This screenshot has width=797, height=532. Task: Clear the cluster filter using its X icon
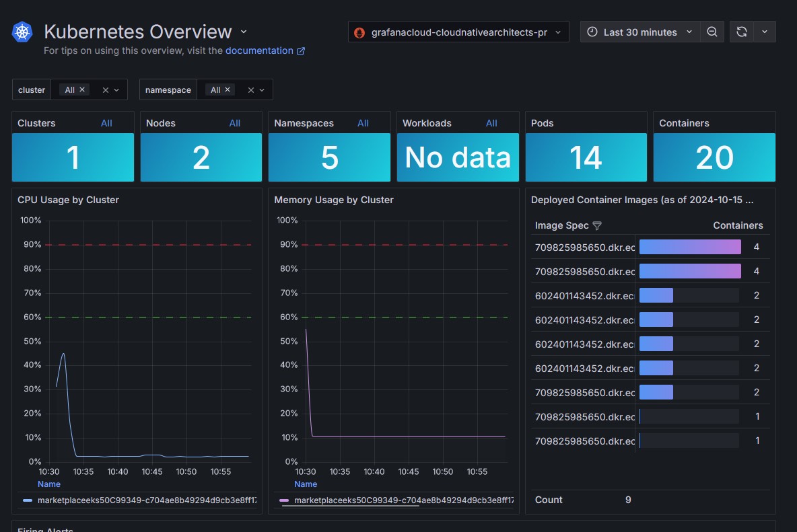tap(105, 90)
